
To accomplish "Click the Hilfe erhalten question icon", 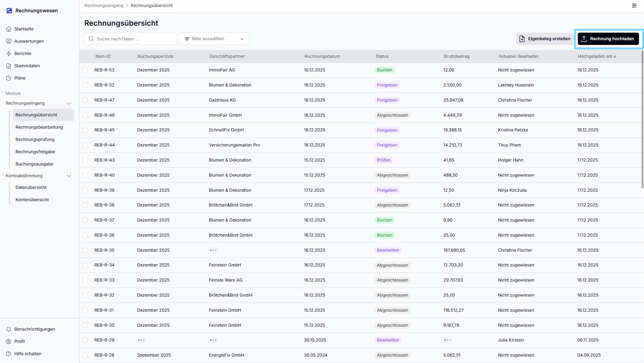I will [9, 354].
